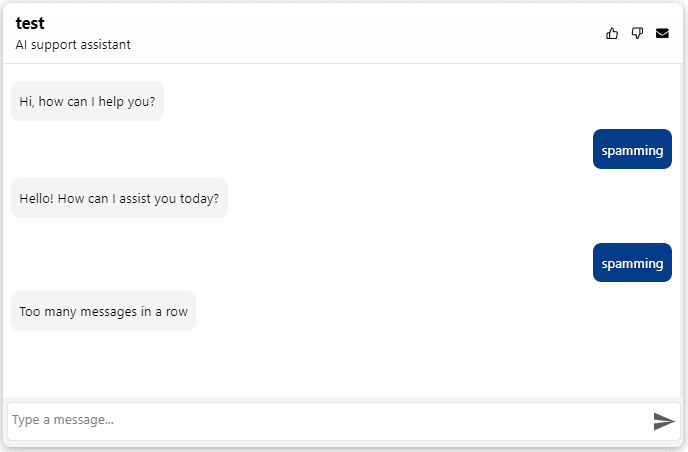Click the "test" chat title

pyautogui.click(x=30, y=23)
